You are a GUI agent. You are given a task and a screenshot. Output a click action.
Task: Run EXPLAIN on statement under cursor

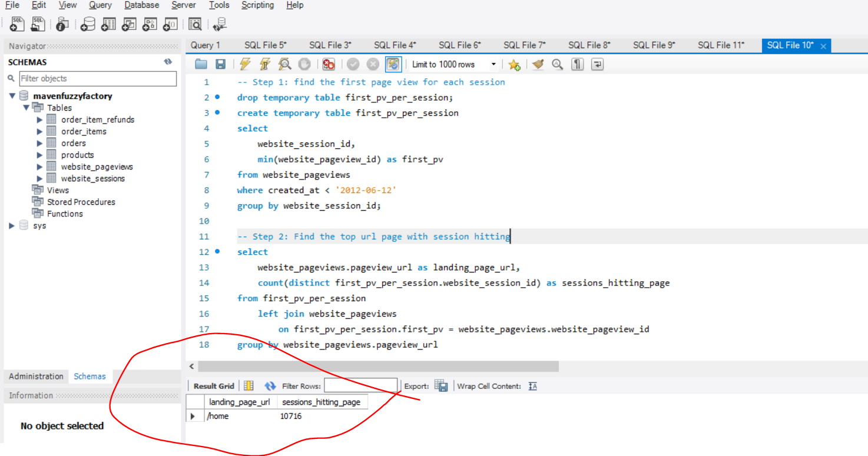coord(284,64)
